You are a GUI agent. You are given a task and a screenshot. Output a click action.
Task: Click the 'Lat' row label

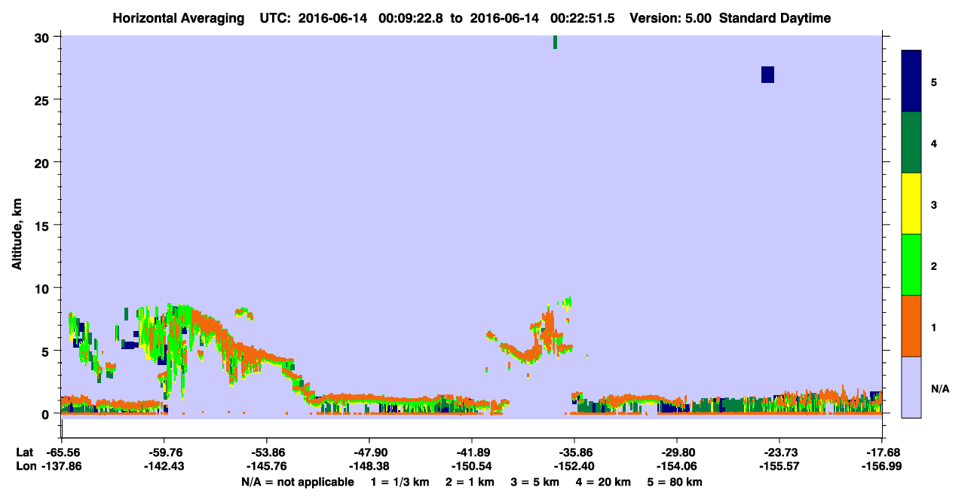pyautogui.click(x=25, y=452)
